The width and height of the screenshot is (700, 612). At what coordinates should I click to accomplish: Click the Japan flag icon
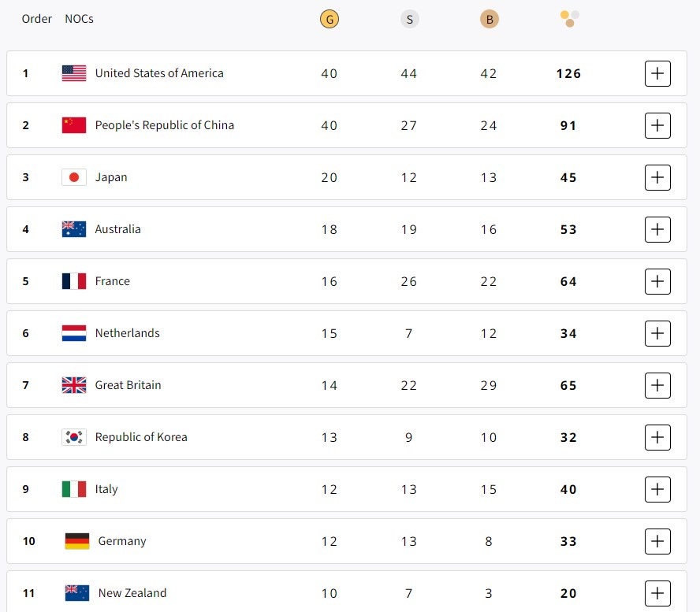(74, 177)
